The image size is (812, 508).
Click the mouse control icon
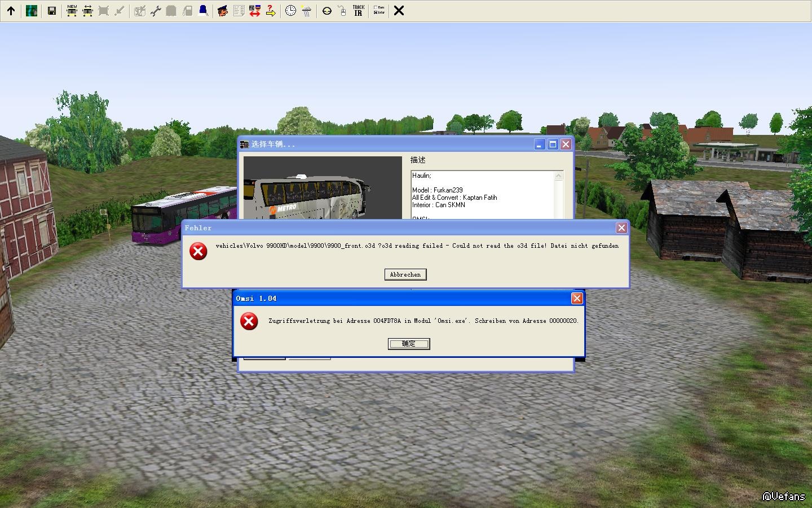pos(342,11)
